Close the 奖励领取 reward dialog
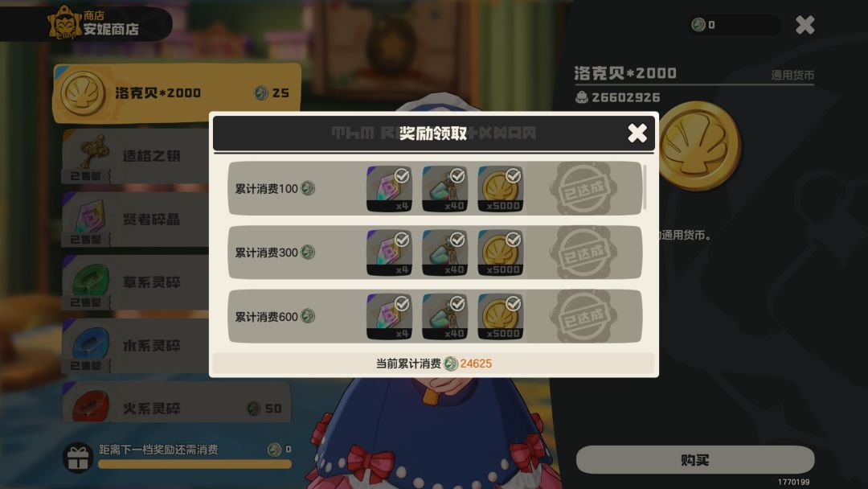This screenshot has width=868, height=489. click(x=637, y=133)
